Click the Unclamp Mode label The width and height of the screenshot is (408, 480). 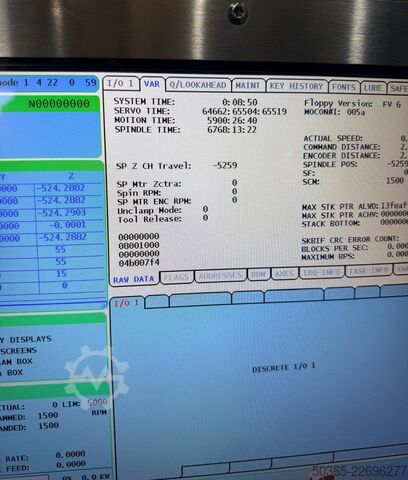click(150, 211)
